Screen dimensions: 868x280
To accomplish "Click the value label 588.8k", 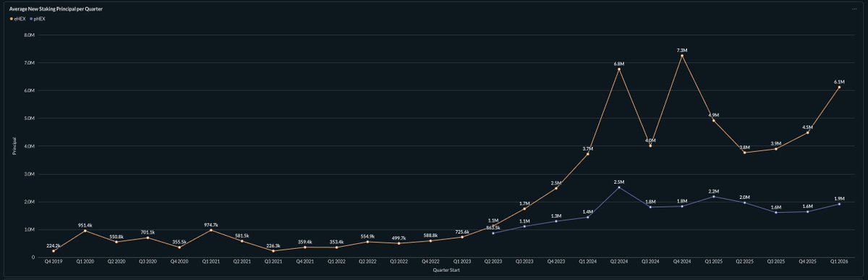I will tap(430, 235).
